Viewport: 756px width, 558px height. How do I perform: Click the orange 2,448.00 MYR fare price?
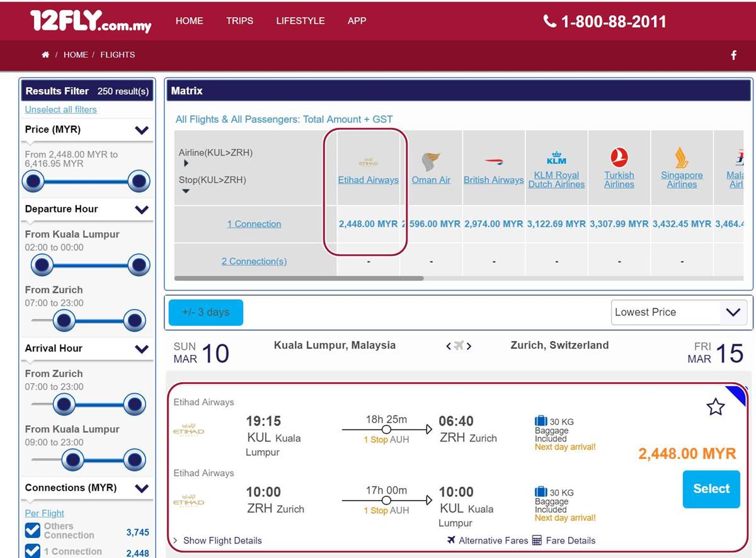[x=687, y=454]
